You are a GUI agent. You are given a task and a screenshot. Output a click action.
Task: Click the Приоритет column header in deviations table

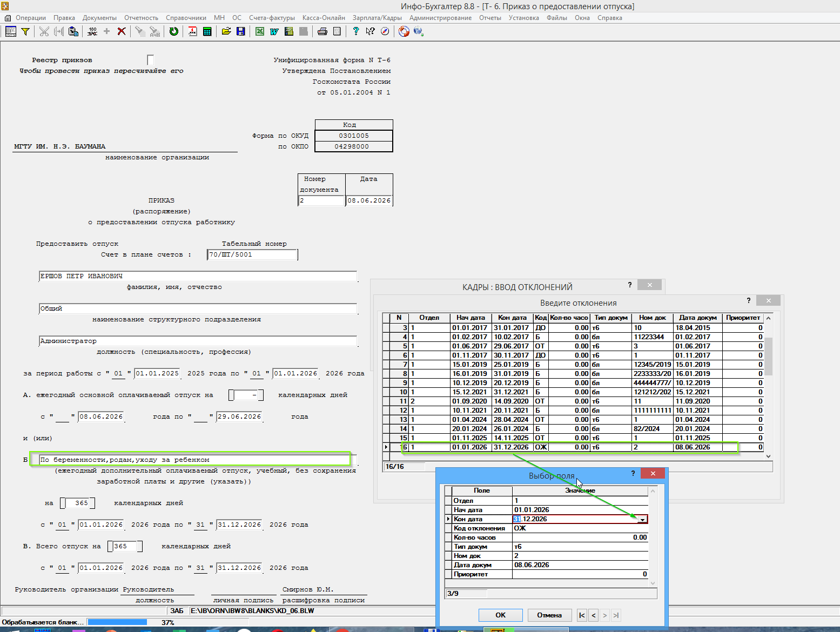point(743,318)
